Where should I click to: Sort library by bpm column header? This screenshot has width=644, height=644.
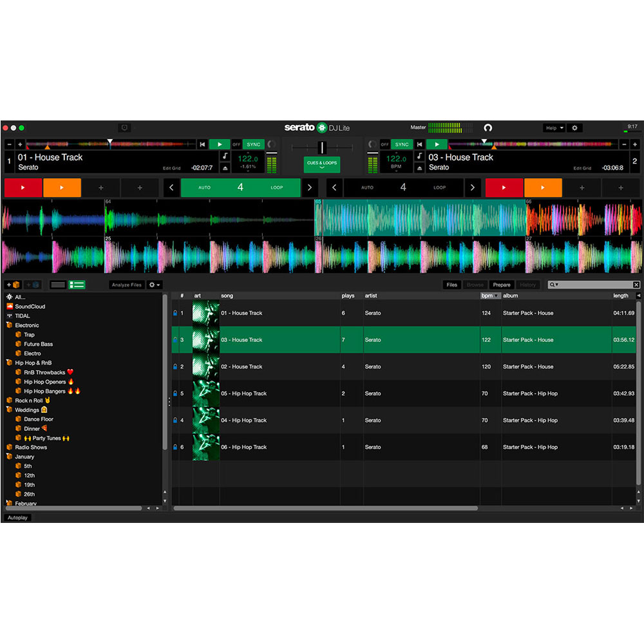pos(490,296)
